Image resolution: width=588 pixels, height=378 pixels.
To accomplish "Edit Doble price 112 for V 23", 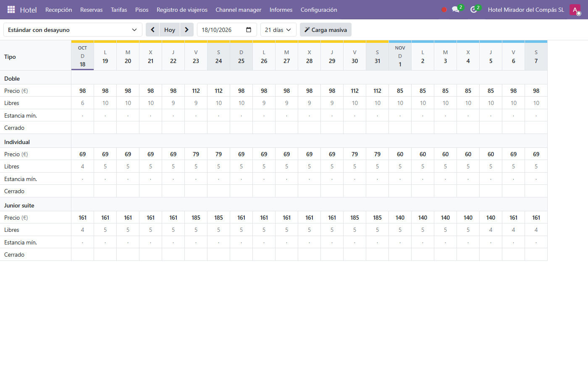I will 196,91.
